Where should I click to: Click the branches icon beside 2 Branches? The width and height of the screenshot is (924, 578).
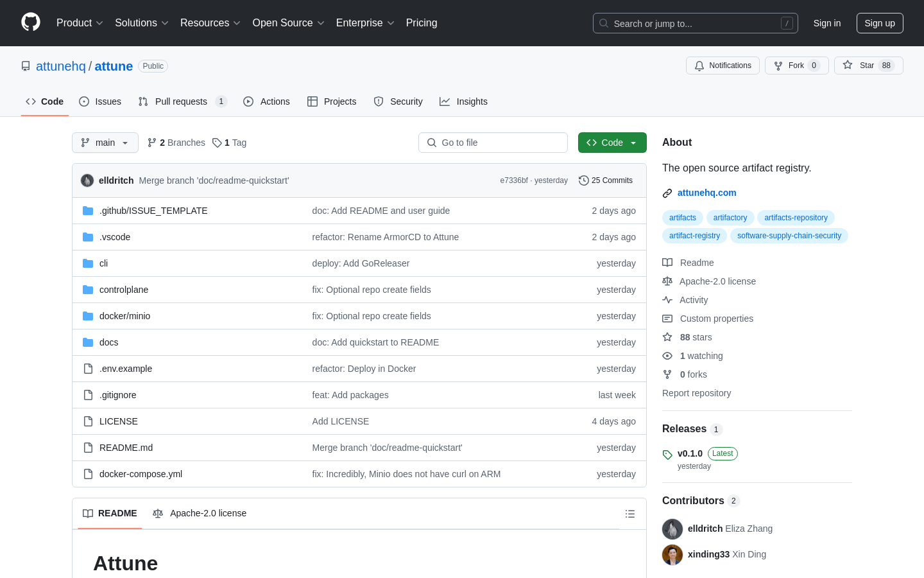[152, 143]
